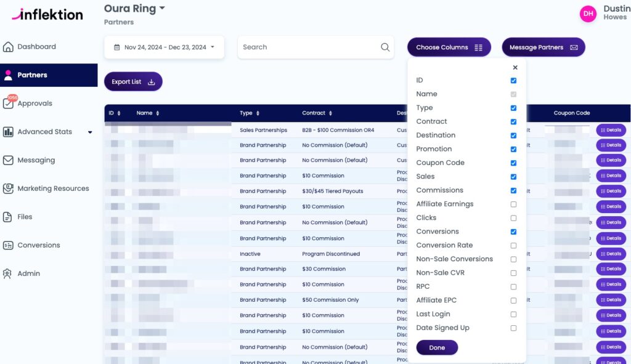Uncheck the Contract column checkbox
631x364 pixels.
tap(513, 121)
